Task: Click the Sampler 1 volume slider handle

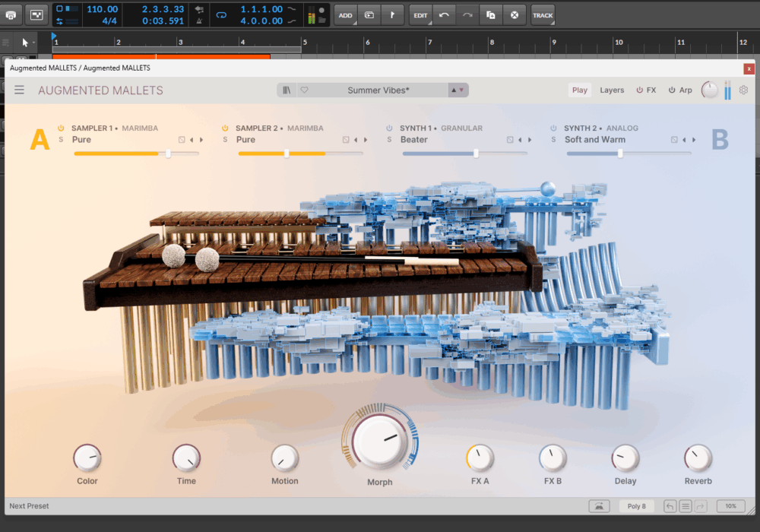Action: [x=168, y=154]
